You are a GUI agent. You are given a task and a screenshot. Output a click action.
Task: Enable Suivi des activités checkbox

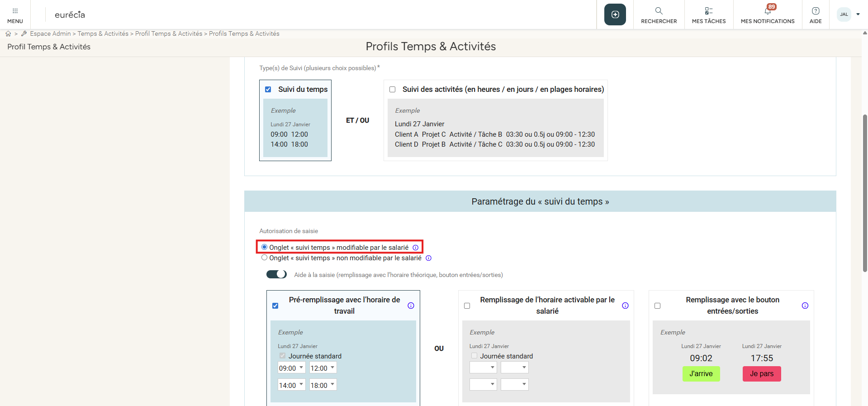click(392, 90)
